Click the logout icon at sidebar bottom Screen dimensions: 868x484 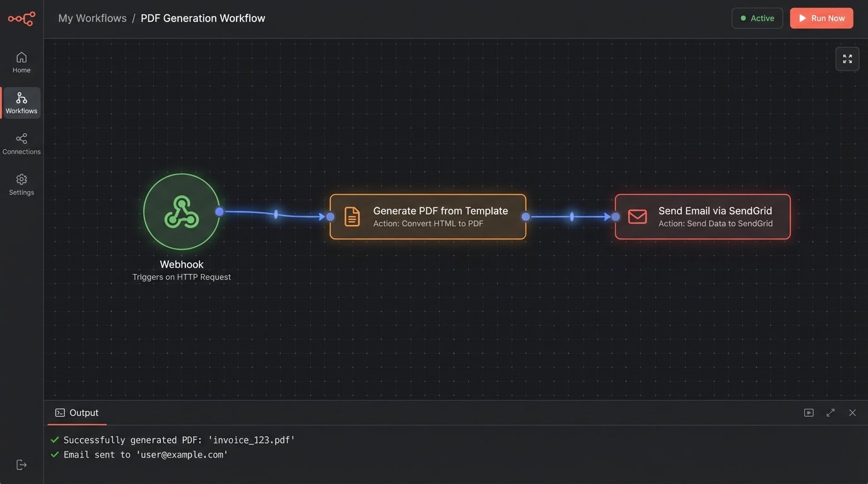pyautogui.click(x=21, y=464)
